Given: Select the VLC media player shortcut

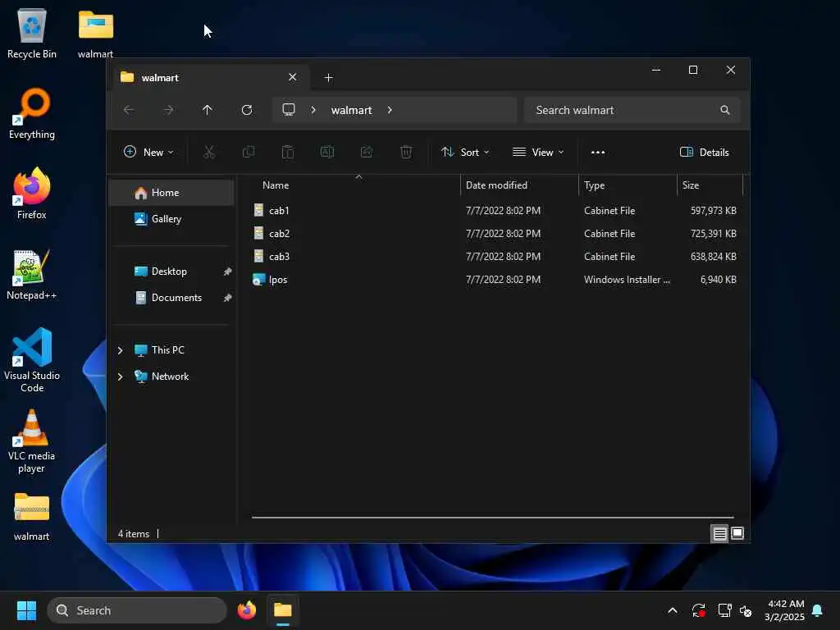Looking at the screenshot, I should (x=32, y=441).
